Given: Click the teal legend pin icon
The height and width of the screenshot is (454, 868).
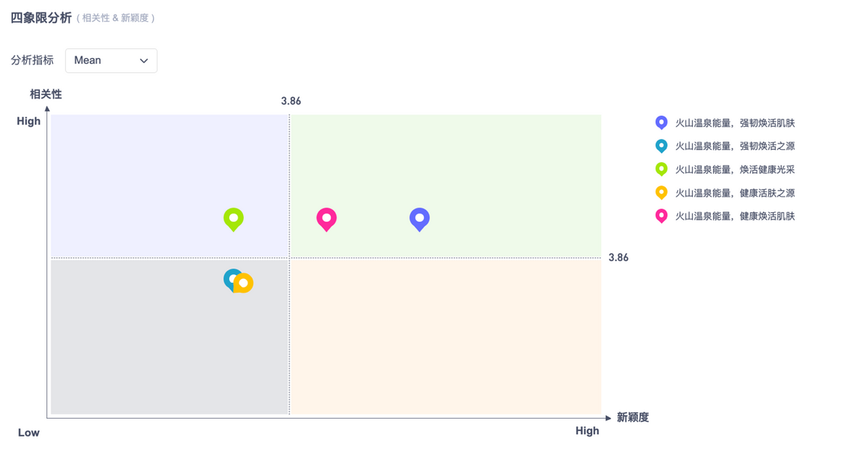Looking at the screenshot, I should coord(661,146).
